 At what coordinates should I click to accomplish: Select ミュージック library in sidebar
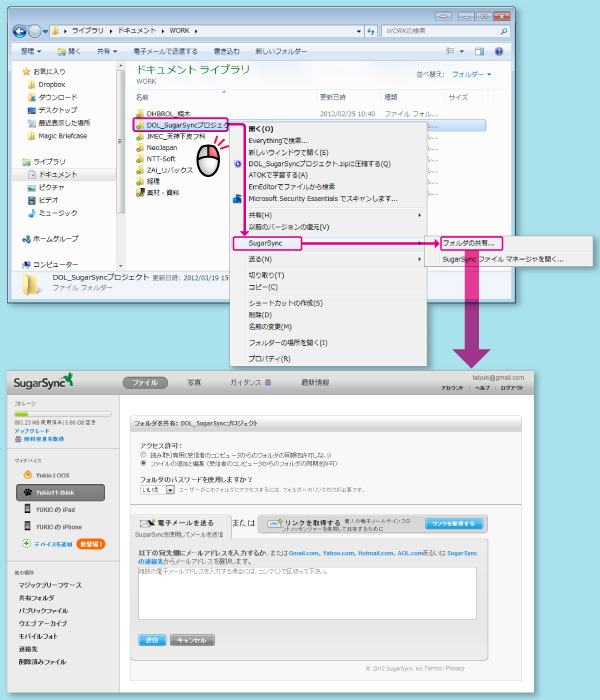(53, 213)
